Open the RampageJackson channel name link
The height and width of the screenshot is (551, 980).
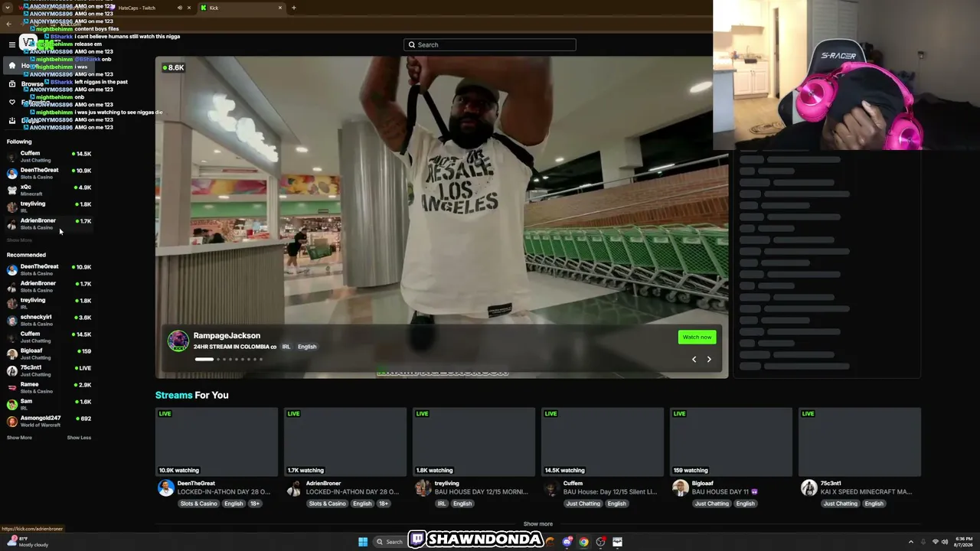pos(227,335)
